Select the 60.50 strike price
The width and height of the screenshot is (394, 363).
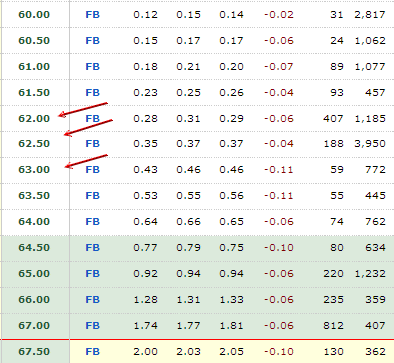coord(34,41)
